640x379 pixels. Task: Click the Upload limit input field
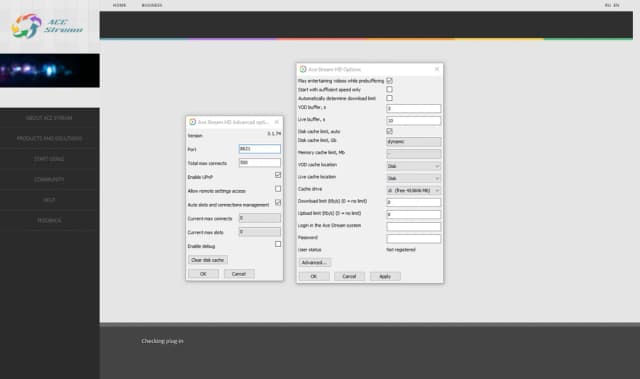click(413, 214)
